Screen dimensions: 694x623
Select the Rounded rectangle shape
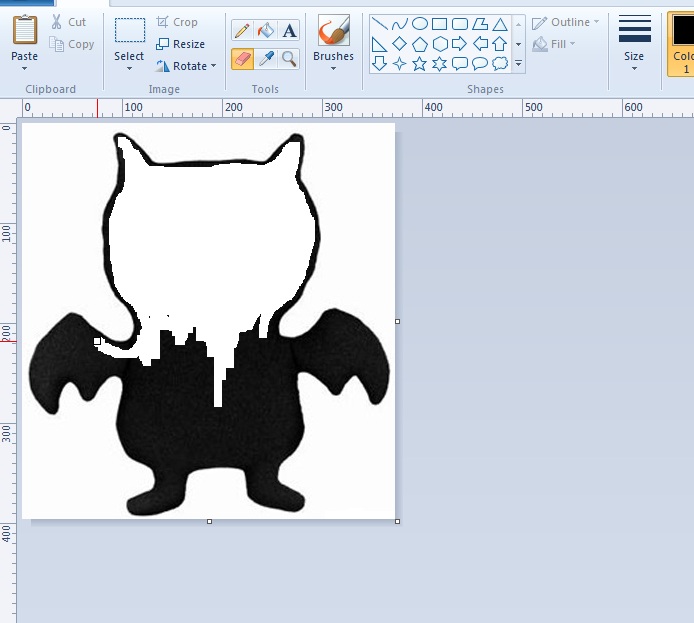tap(460, 23)
